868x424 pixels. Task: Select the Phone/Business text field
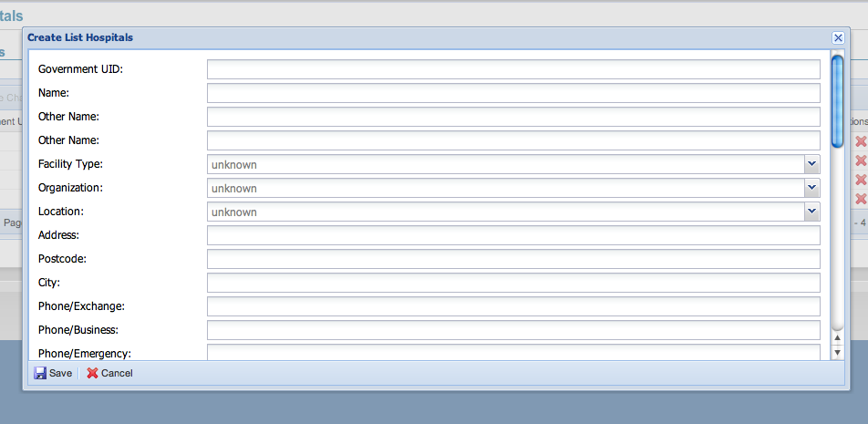513,330
